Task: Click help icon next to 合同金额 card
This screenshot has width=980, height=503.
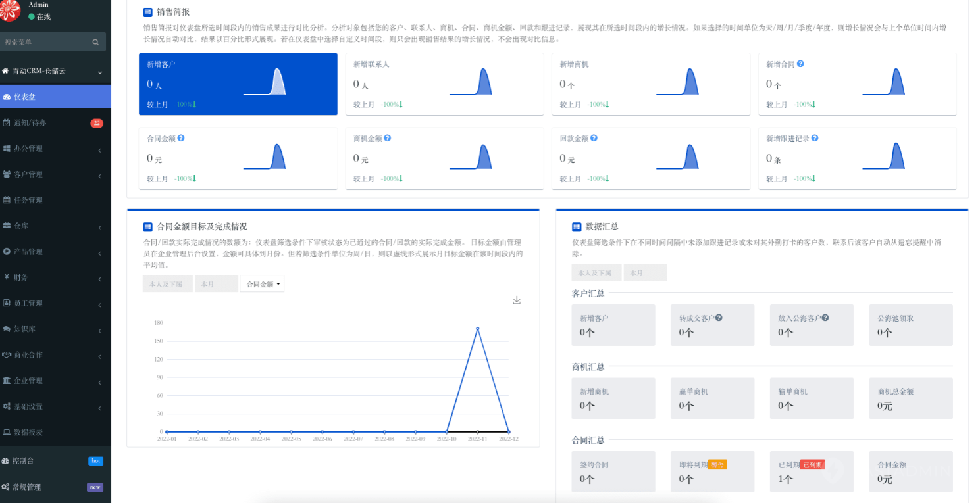Action: click(x=181, y=139)
